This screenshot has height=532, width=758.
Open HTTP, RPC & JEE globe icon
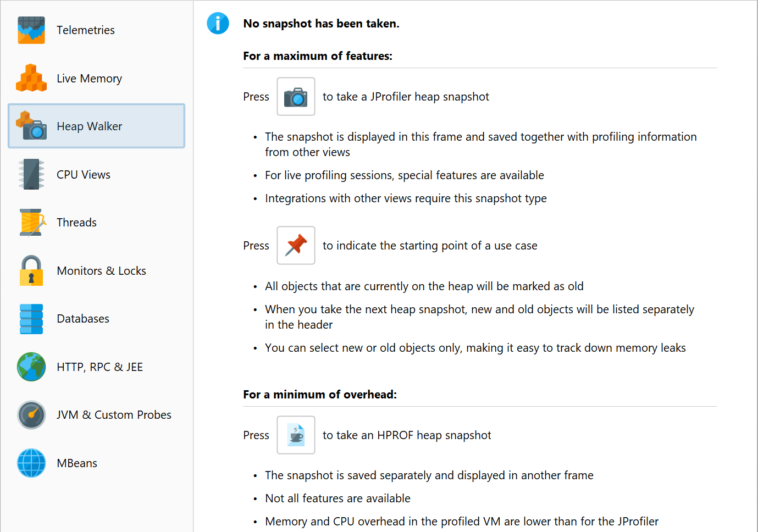[x=31, y=367]
